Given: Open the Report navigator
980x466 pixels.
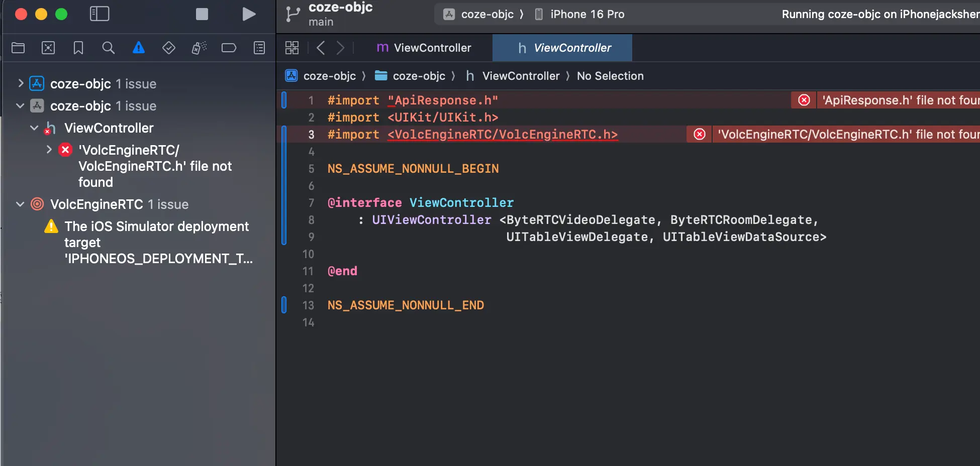Looking at the screenshot, I should tap(259, 48).
